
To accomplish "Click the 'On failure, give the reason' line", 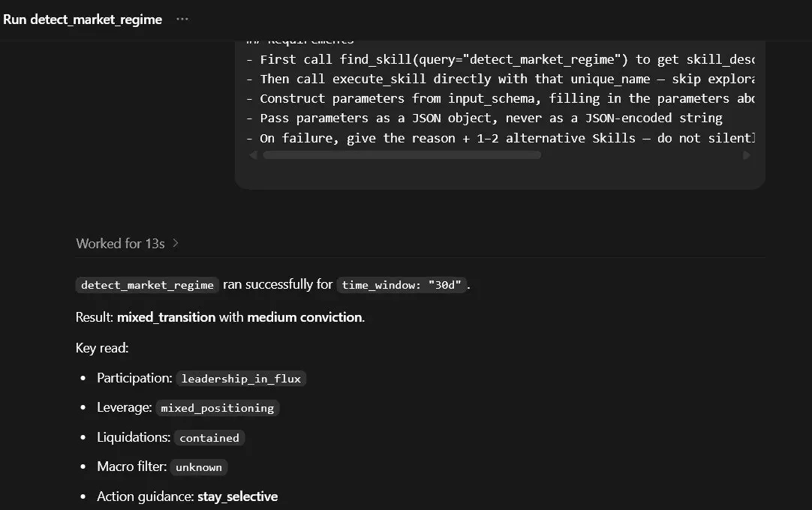I will (x=501, y=138).
